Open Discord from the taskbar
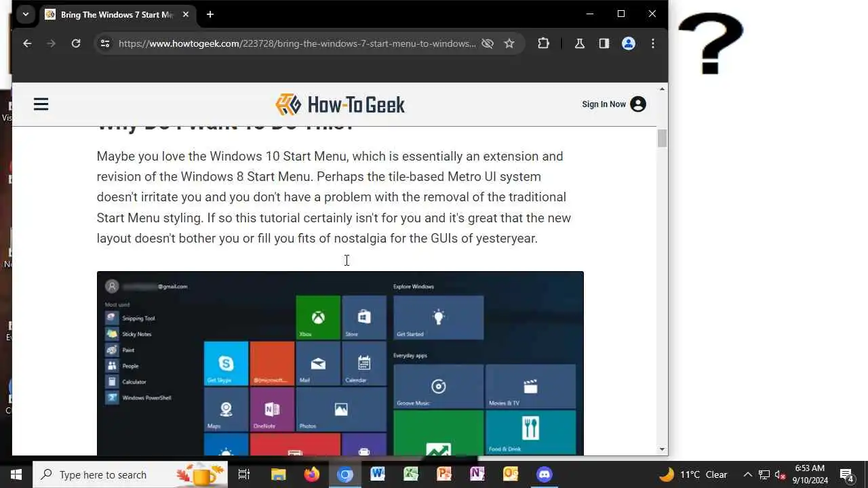 coord(544,474)
